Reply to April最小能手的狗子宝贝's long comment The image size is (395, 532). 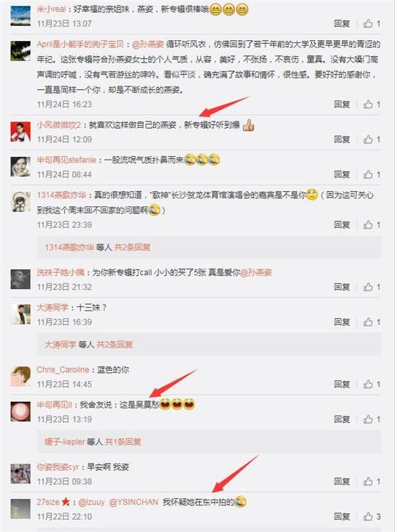pos(342,104)
